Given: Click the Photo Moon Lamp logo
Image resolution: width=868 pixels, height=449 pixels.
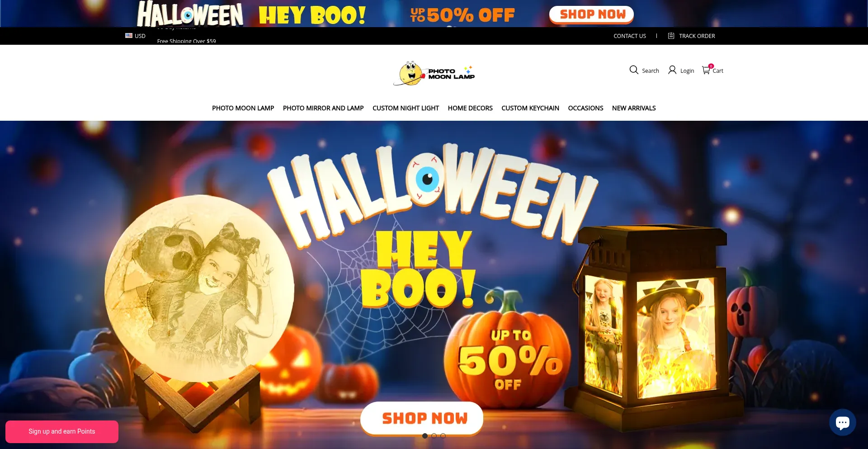Looking at the screenshot, I should [434, 73].
